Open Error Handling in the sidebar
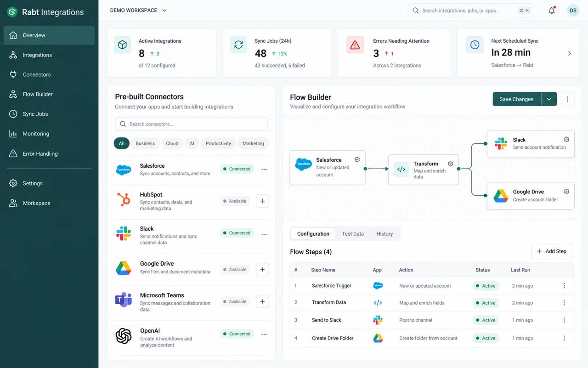588x368 pixels. pos(49,153)
